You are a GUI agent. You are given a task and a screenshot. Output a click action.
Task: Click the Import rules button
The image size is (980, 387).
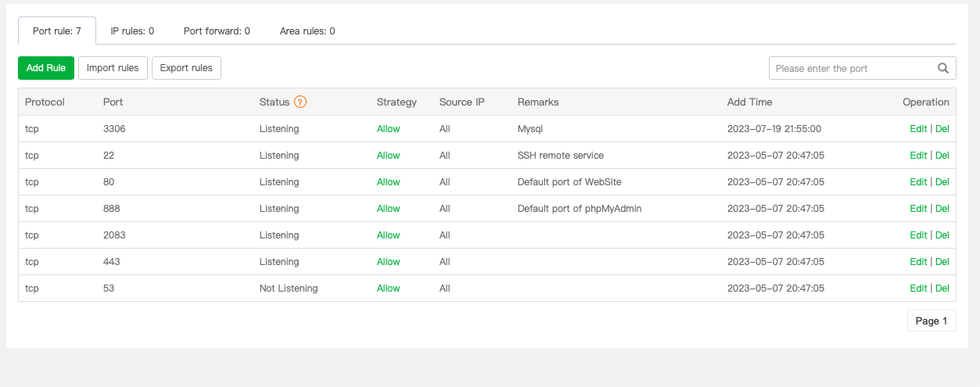(x=113, y=68)
